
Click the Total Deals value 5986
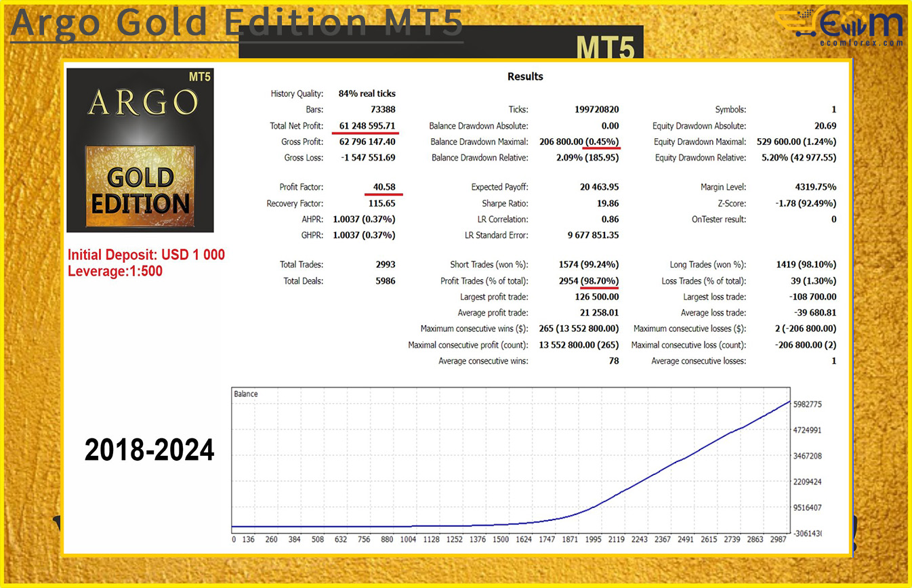[x=384, y=281]
